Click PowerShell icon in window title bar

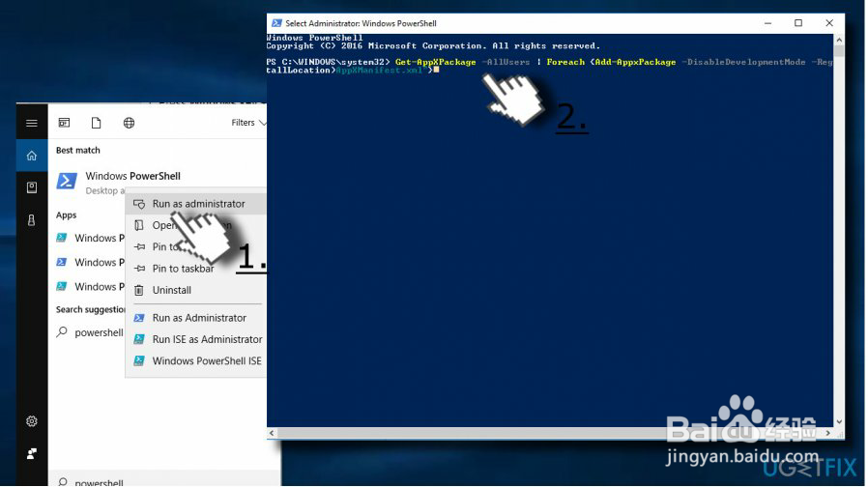pyautogui.click(x=276, y=23)
